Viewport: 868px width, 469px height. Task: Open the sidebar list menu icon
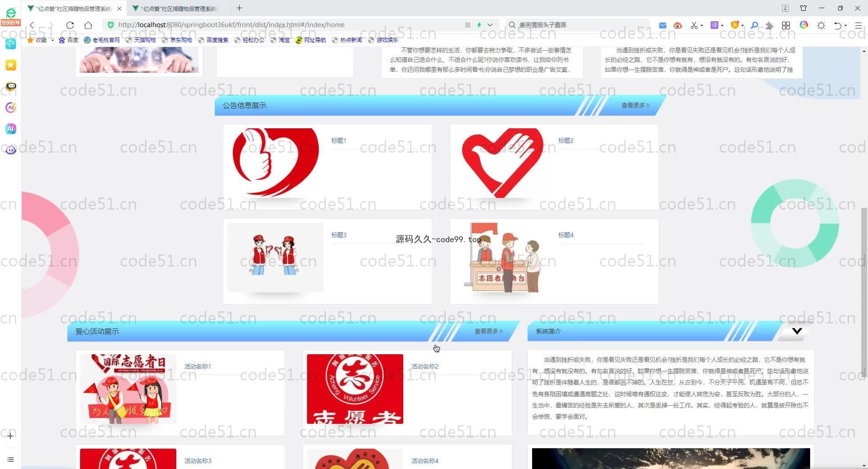click(x=10, y=460)
